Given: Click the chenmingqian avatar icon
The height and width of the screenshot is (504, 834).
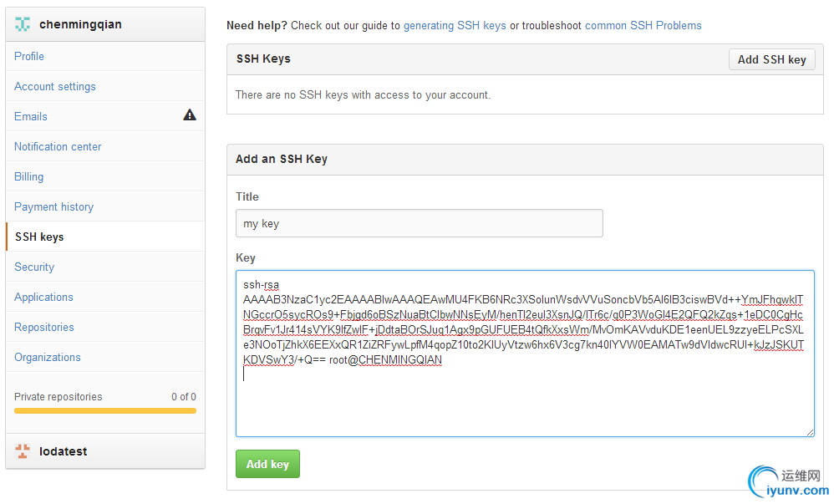Looking at the screenshot, I should click(x=23, y=25).
